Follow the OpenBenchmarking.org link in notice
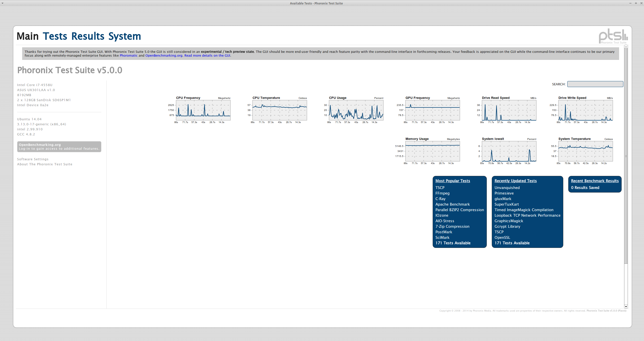 coord(164,56)
